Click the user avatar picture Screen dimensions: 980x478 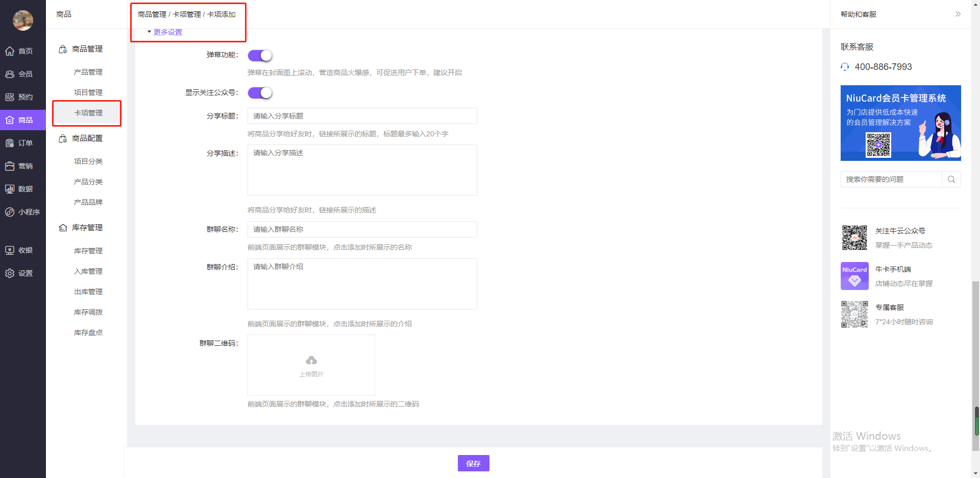coord(23,20)
